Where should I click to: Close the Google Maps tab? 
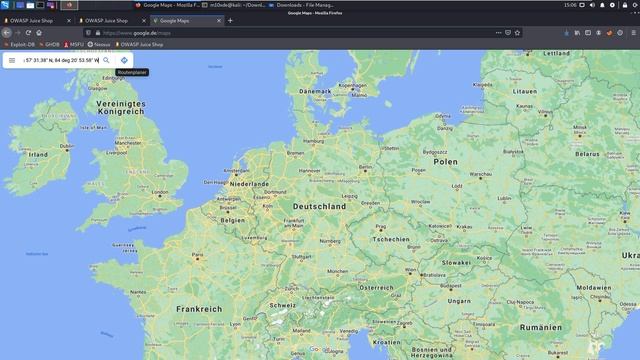tap(219, 20)
